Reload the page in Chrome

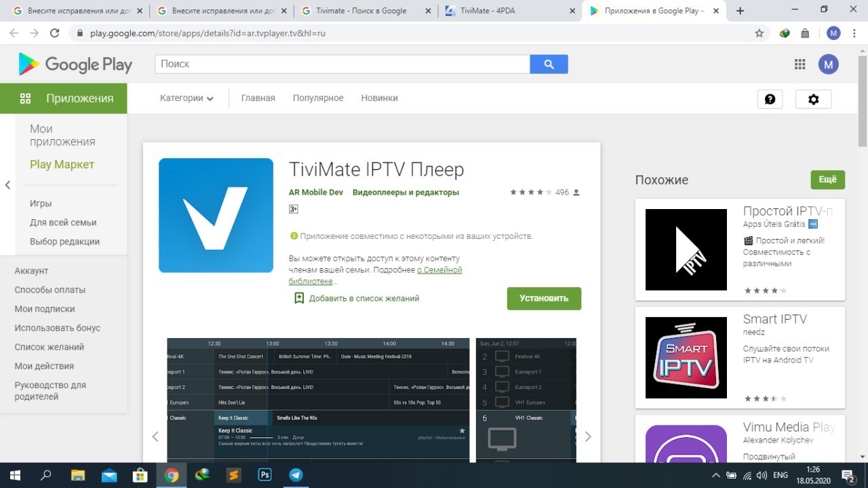coord(55,33)
